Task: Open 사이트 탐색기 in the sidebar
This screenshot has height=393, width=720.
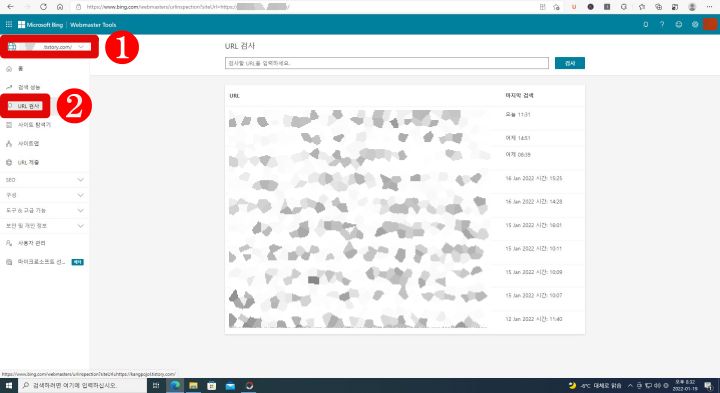Action: pyautogui.click(x=34, y=125)
